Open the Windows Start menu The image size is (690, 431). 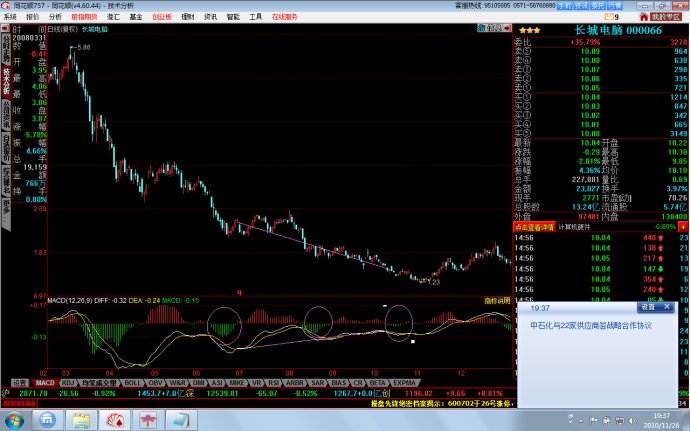point(14,420)
